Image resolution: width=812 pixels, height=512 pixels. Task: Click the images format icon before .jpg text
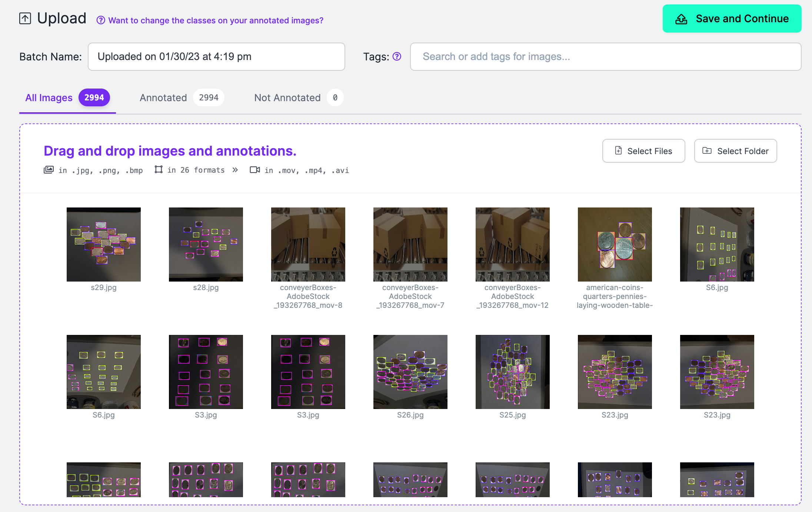49,170
